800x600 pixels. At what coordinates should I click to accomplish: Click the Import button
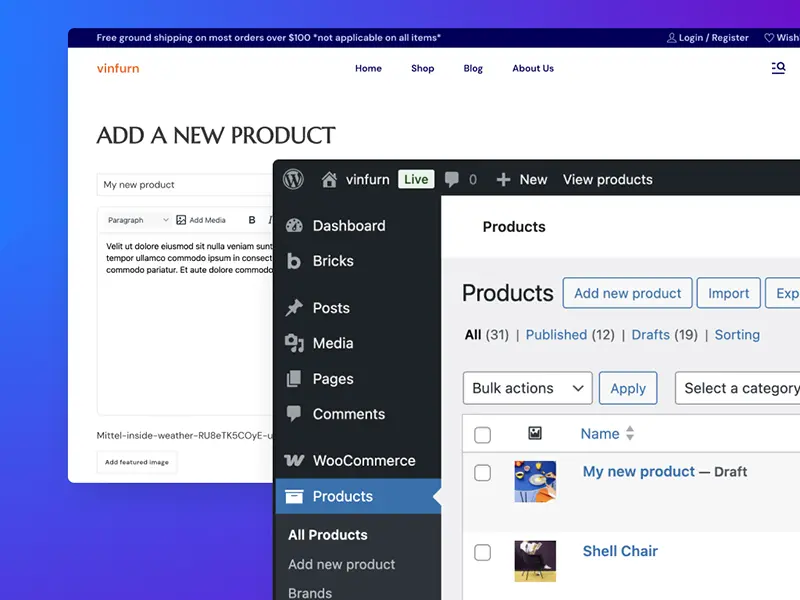point(728,293)
